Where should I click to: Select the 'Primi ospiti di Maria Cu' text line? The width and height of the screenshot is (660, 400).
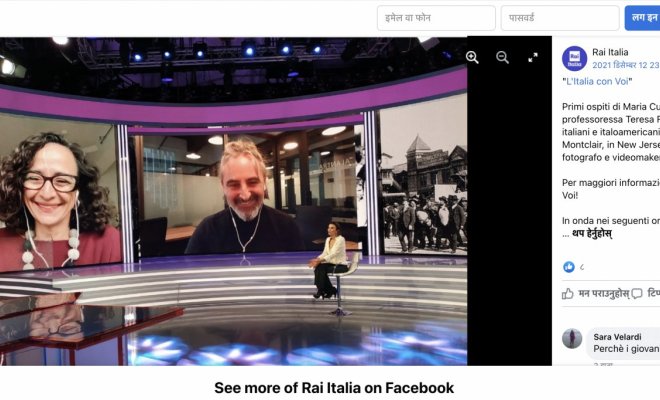point(611,107)
